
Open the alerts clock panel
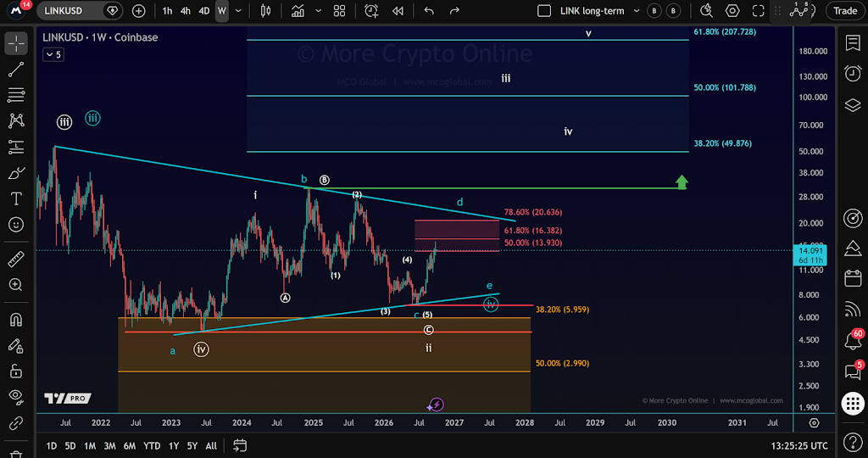[x=853, y=73]
